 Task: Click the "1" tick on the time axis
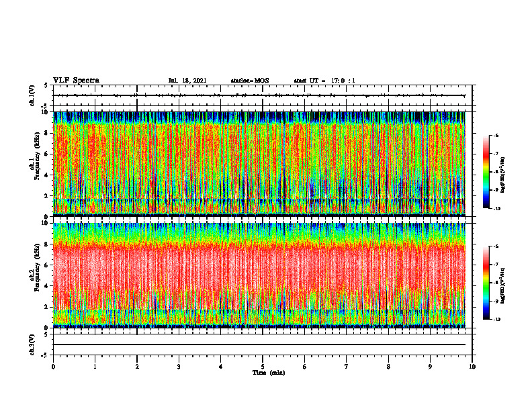coord(95,367)
